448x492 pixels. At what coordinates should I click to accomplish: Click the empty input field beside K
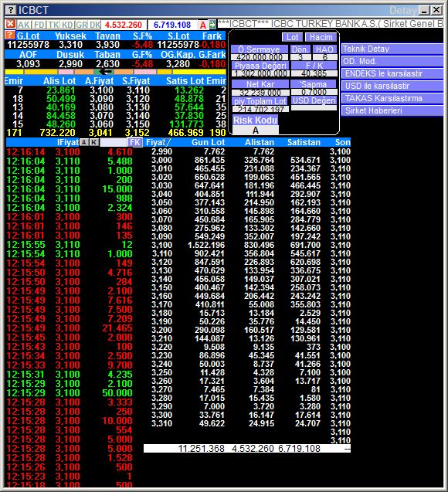tap(114, 142)
